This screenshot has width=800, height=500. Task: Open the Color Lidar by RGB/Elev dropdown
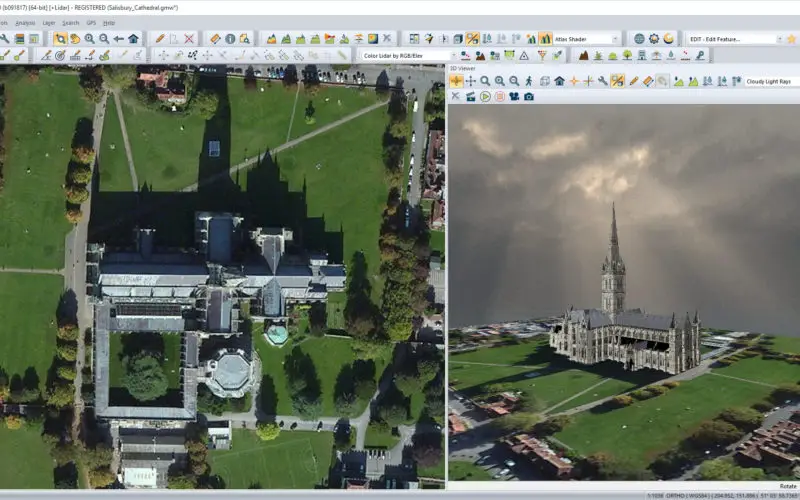click(409, 56)
